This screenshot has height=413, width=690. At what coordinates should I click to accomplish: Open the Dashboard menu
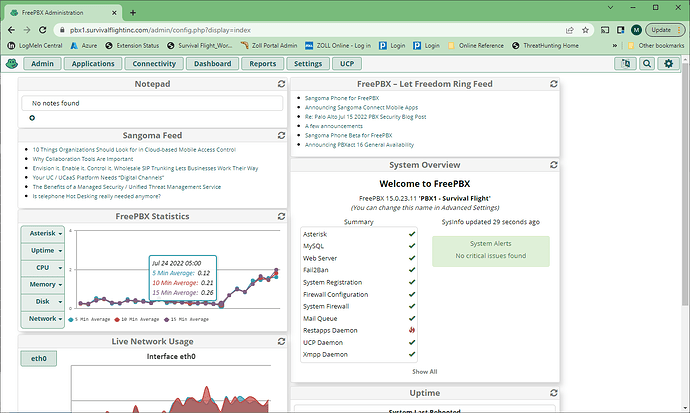click(213, 64)
